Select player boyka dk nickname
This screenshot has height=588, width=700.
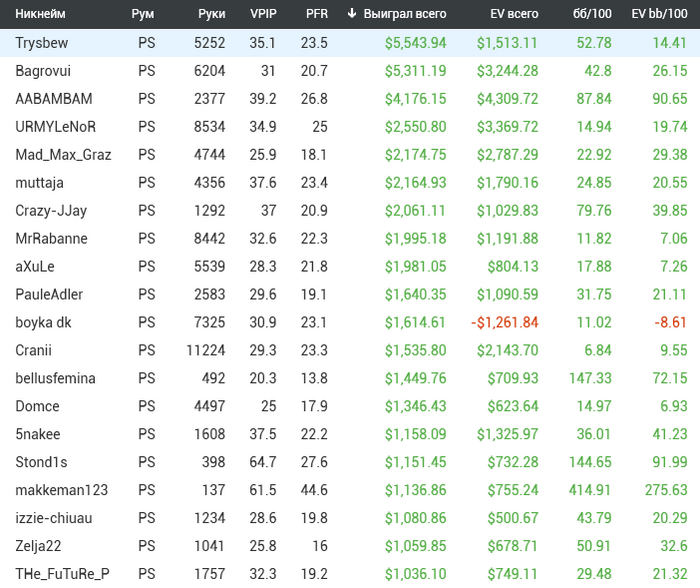(x=43, y=322)
